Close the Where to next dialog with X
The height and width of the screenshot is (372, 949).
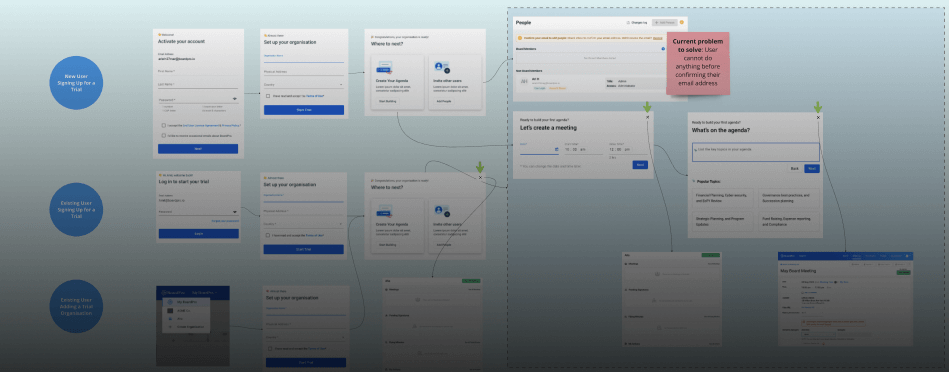click(x=480, y=178)
